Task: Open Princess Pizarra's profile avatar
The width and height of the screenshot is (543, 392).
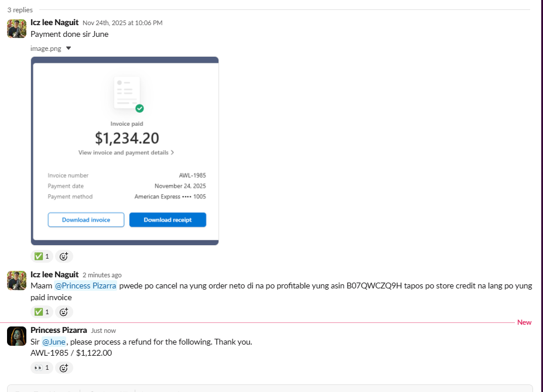Action: click(16, 336)
